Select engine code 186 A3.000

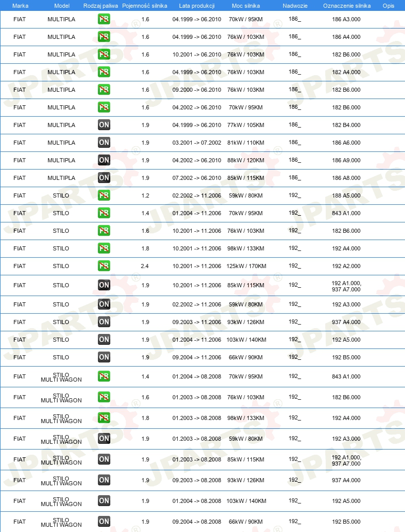coord(346,19)
